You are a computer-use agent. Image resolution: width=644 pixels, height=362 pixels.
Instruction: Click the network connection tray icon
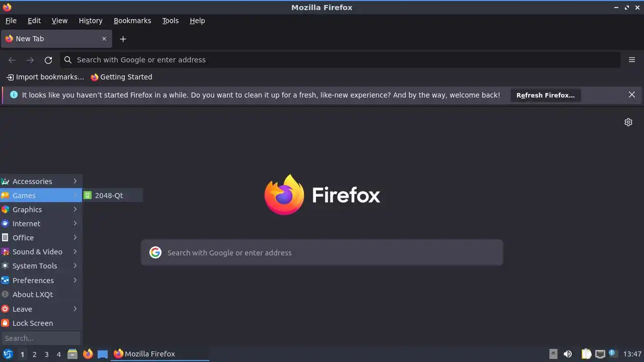pos(600,354)
